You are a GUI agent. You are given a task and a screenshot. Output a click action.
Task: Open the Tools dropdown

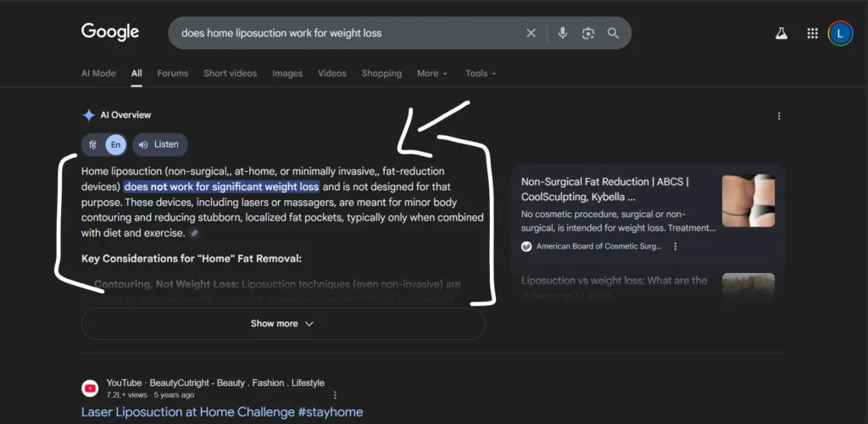(x=481, y=74)
